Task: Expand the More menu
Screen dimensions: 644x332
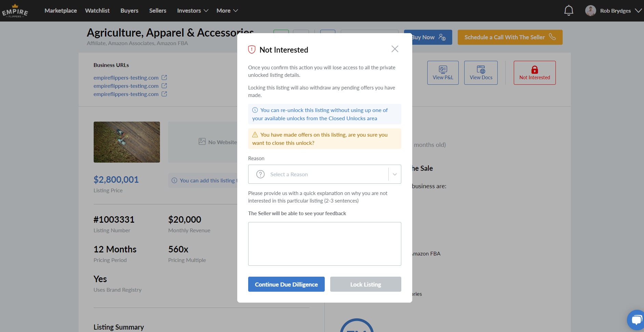Action: [x=227, y=11]
